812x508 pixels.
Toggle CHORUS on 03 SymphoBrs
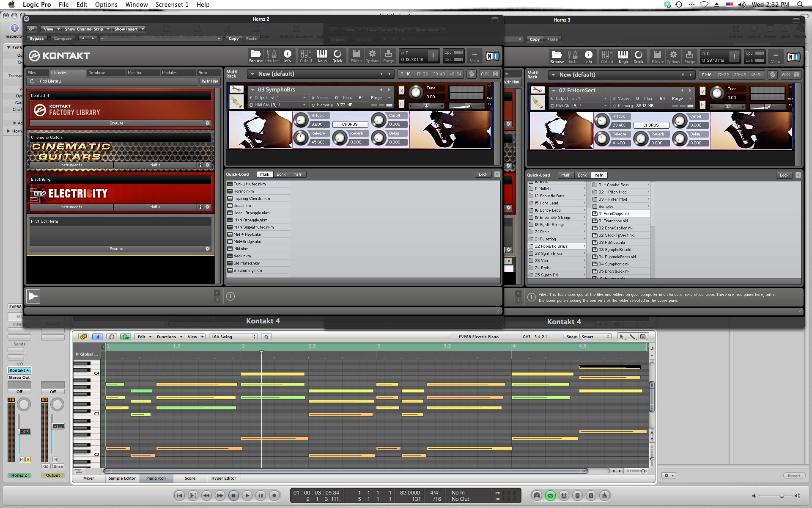tap(350, 124)
